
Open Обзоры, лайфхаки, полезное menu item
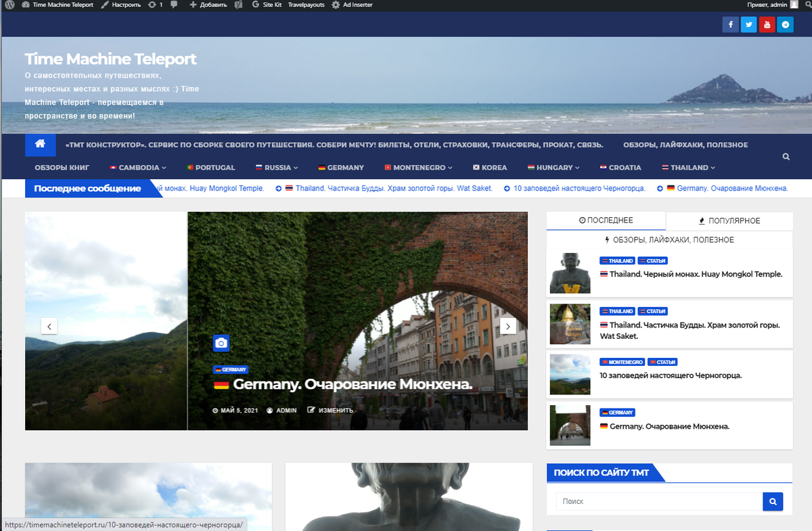(685, 145)
